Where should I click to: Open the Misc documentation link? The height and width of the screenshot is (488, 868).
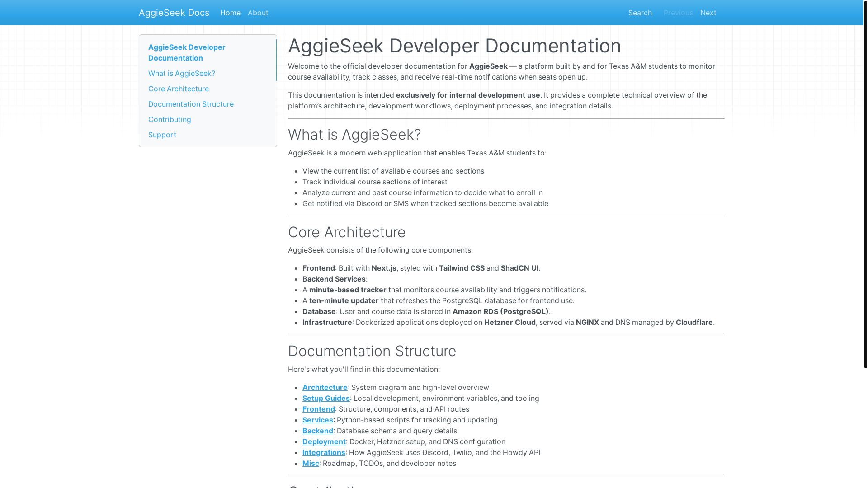coord(311,463)
